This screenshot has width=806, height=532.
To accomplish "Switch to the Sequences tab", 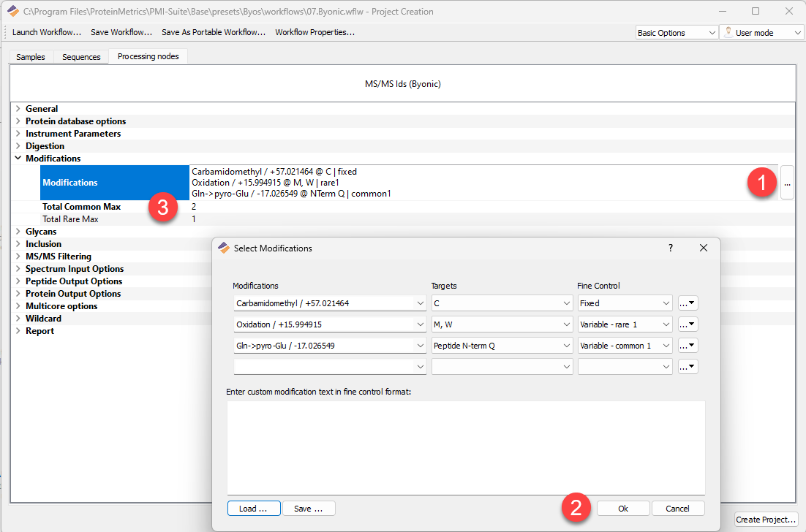I will click(81, 57).
